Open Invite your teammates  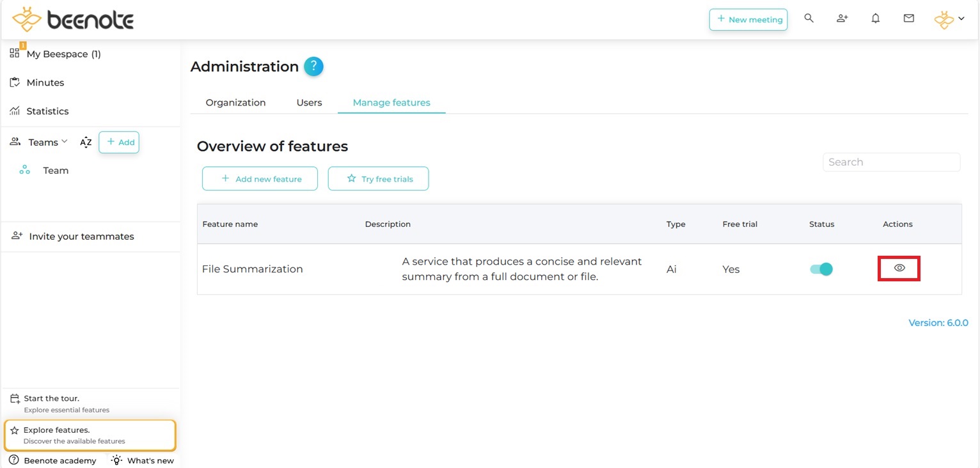81,237
